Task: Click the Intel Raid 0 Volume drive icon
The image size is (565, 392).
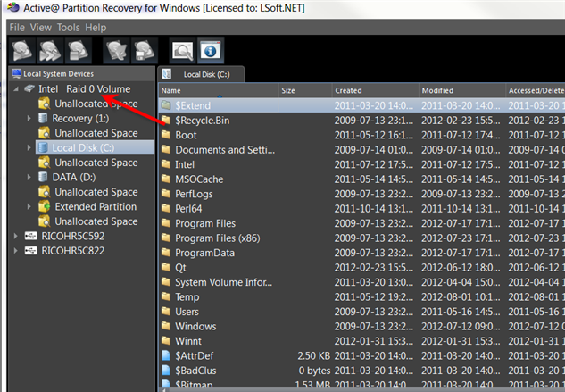Action: pyautogui.click(x=29, y=88)
